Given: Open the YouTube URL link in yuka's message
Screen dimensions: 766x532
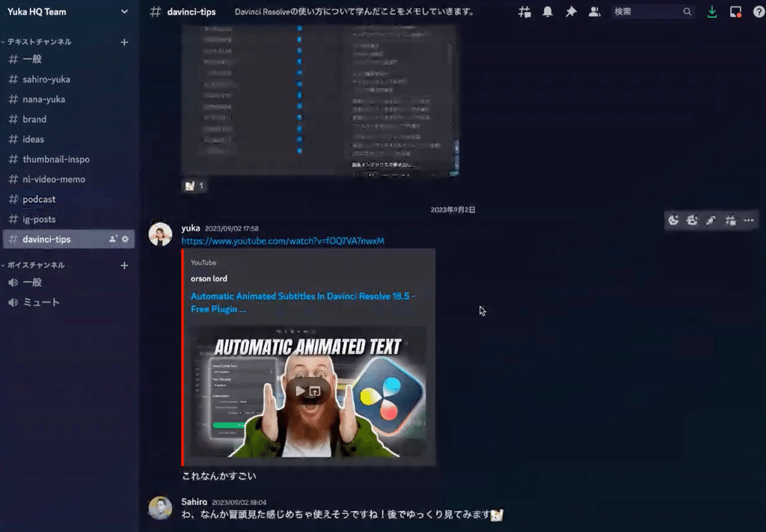Looking at the screenshot, I should pos(283,241).
